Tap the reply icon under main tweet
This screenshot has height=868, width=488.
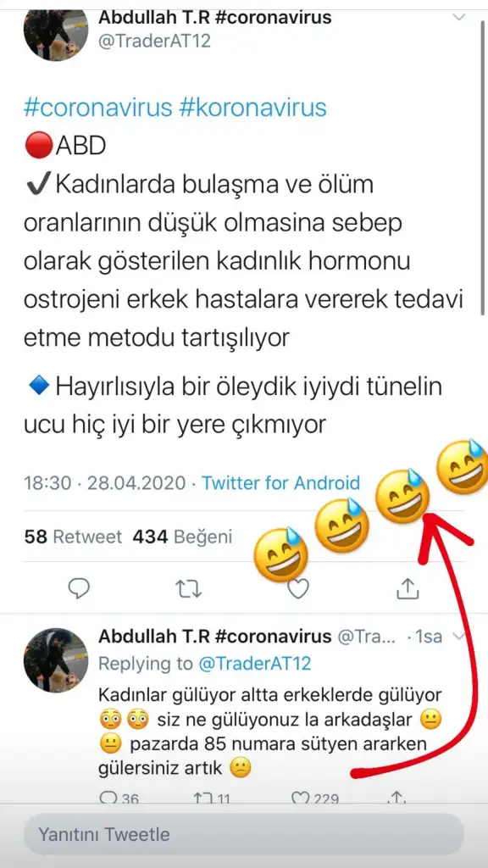(x=79, y=588)
